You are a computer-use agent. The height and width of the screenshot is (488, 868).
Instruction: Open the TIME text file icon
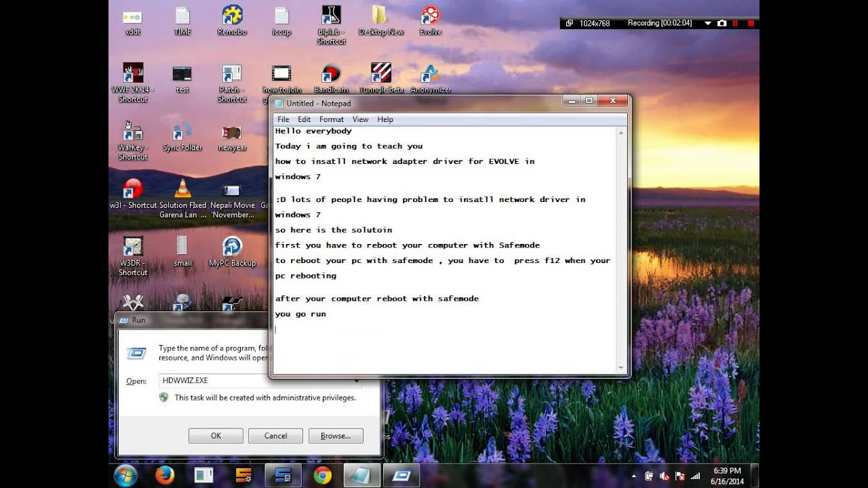click(182, 20)
